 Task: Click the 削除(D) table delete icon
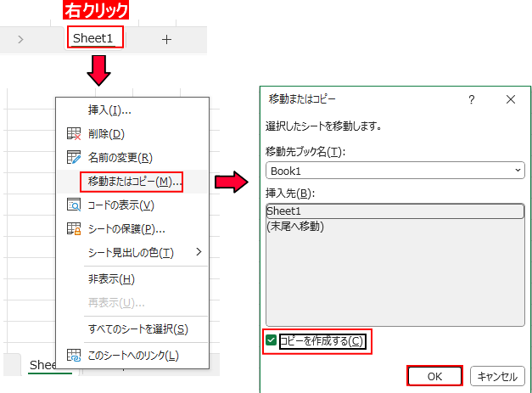[x=74, y=134]
